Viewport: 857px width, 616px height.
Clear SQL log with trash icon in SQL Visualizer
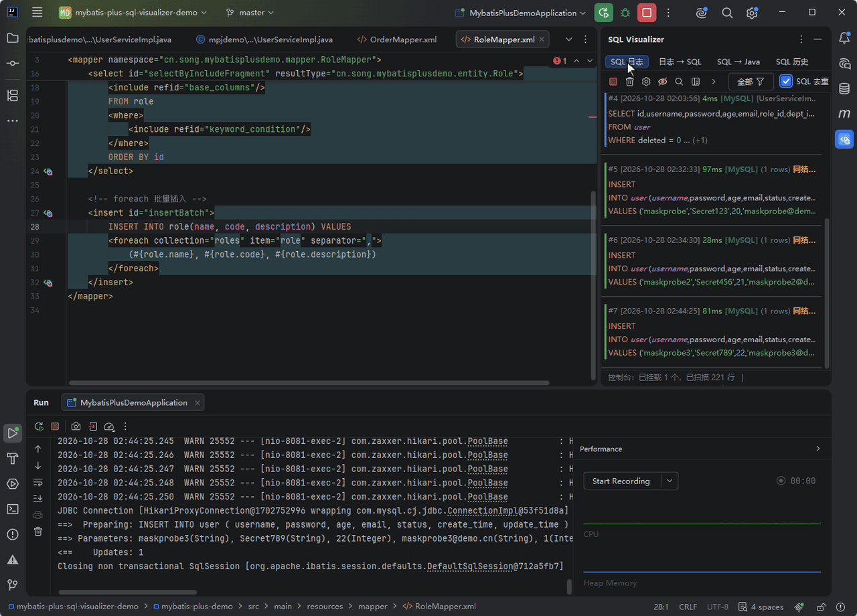630,82
